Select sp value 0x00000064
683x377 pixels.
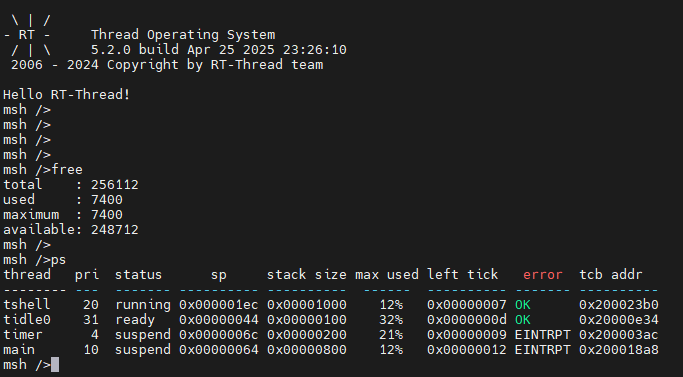click(219, 350)
